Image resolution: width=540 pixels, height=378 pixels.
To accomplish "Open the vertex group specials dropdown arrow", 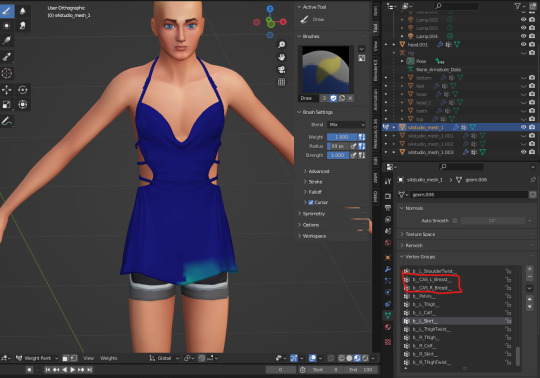I will (530, 288).
